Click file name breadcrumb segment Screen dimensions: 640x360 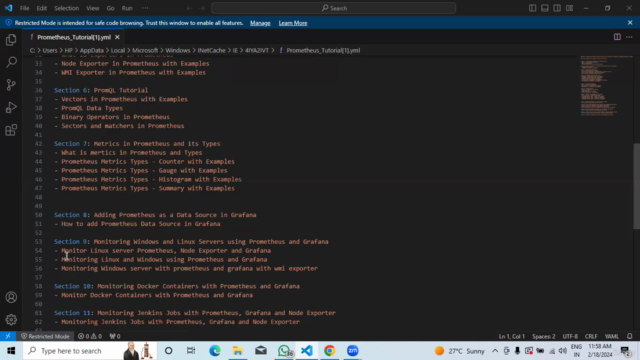(x=323, y=50)
